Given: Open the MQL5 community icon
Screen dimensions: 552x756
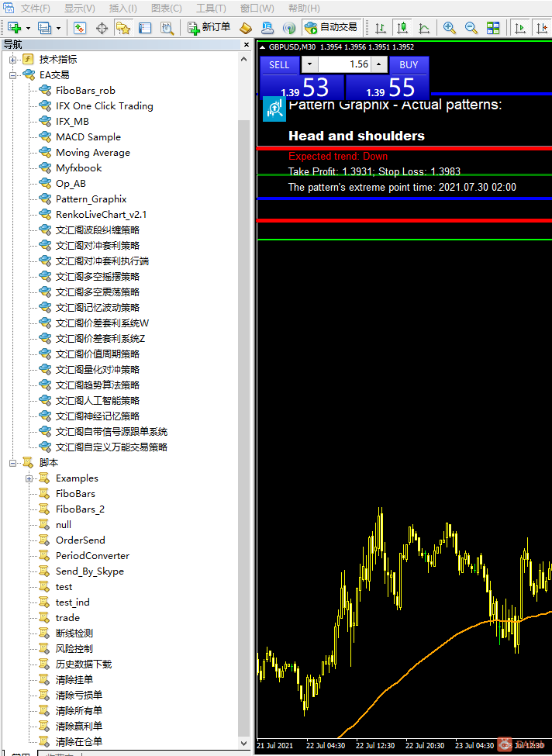Looking at the screenshot, I should click(267, 28).
